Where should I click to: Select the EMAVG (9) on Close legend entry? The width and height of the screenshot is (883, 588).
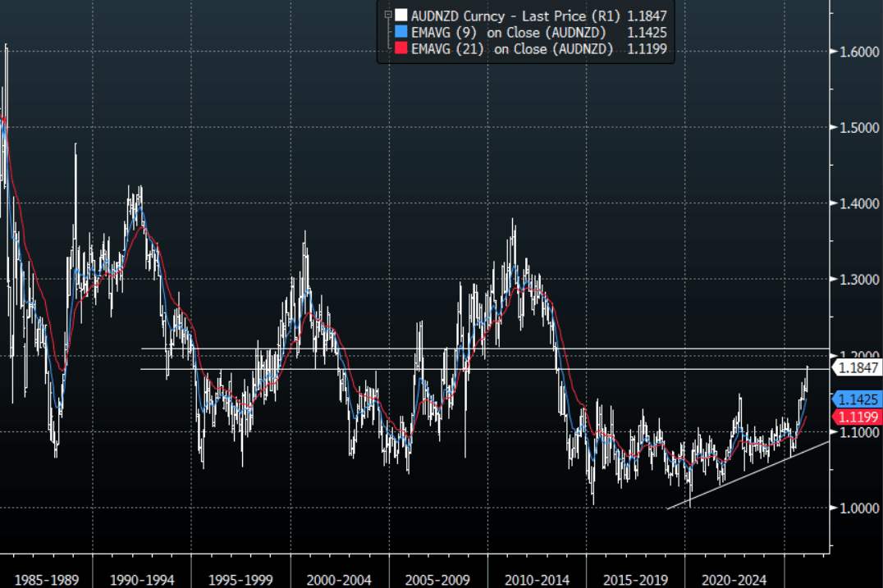[508, 33]
